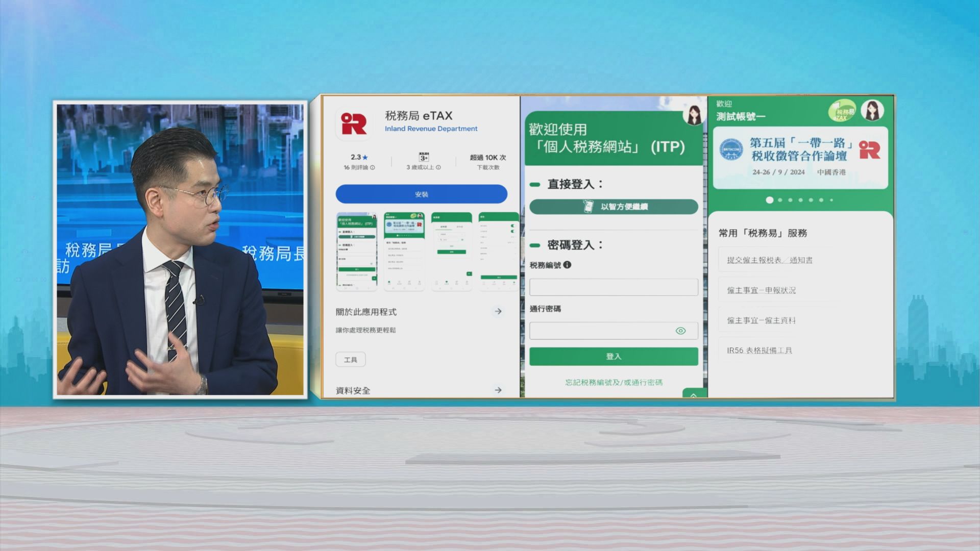Click the blue 安裝 install button

(x=421, y=194)
